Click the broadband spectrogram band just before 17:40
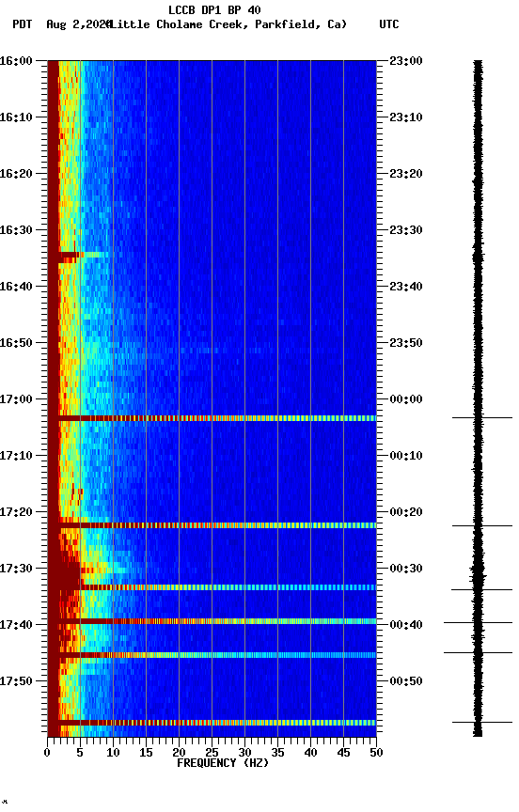 tap(212, 621)
